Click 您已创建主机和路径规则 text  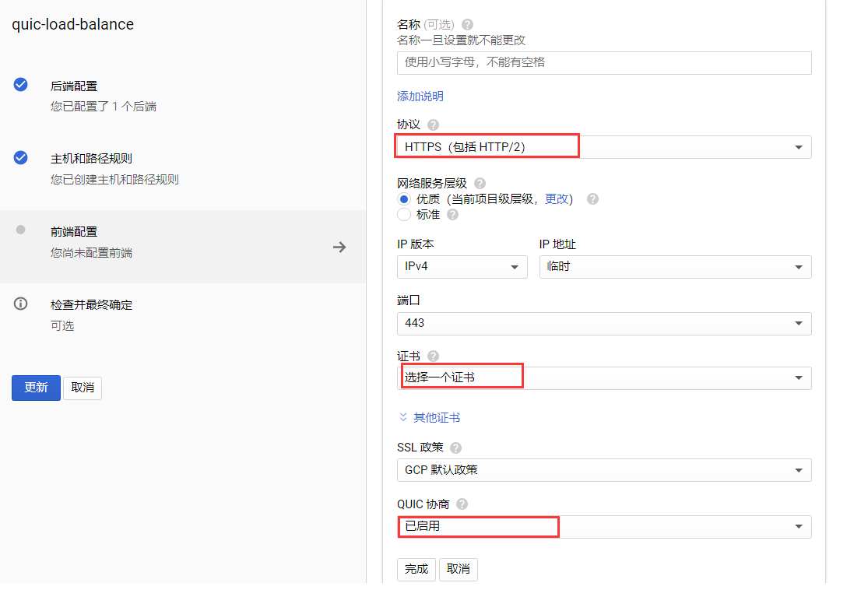pyautogui.click(x=114, y=179)
